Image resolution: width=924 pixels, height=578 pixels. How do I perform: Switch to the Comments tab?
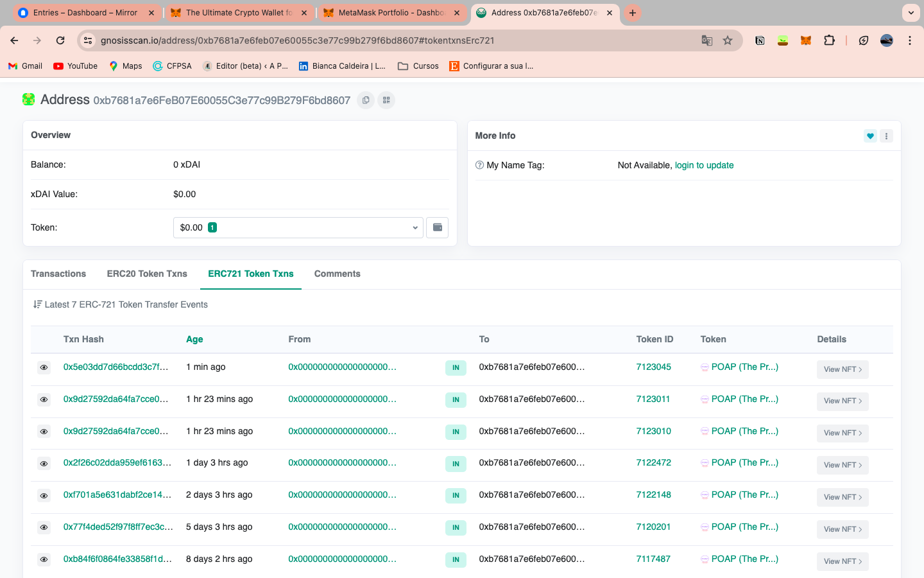tap(337, 274)
